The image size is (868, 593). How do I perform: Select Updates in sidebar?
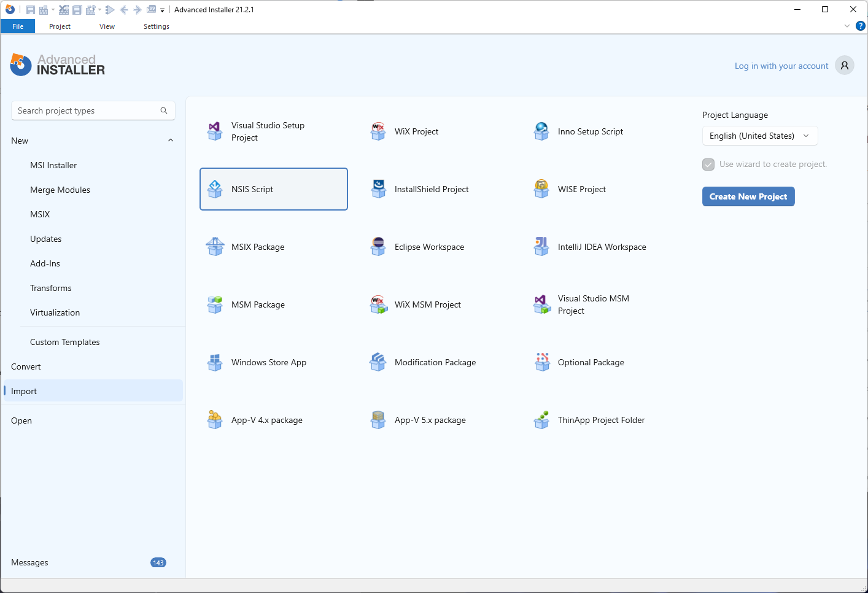tap(46, 239)
